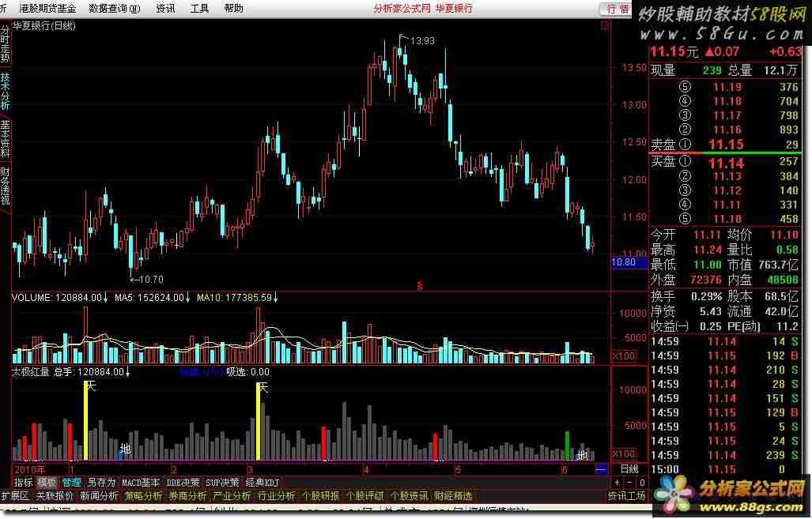Switch to 分时走势 side tab
The width and height of the screenshot is (812, 519).
6,43
